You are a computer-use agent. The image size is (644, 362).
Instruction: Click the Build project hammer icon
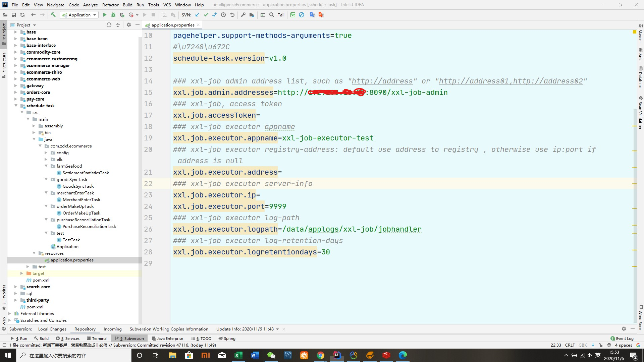(53, 15)
